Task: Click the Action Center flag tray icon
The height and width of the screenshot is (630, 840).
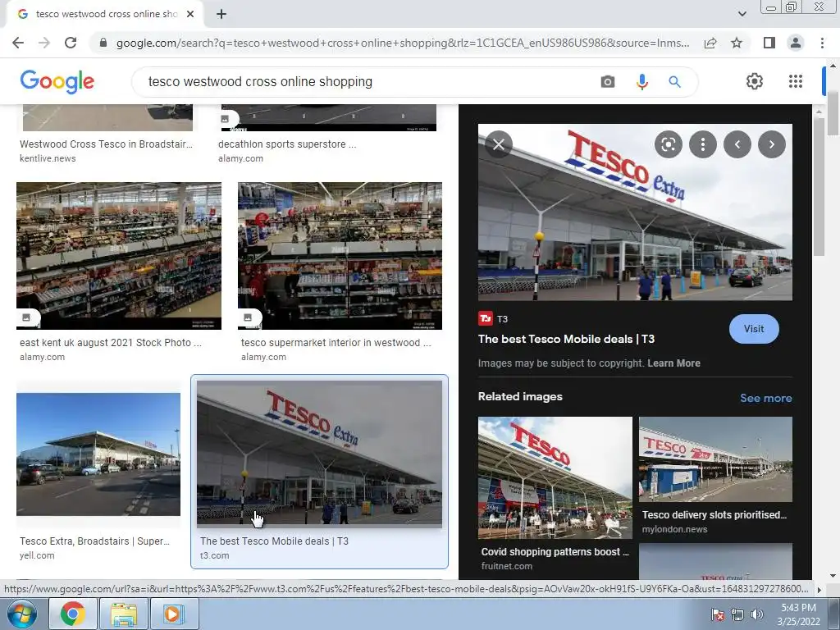Action: [718, 614]
